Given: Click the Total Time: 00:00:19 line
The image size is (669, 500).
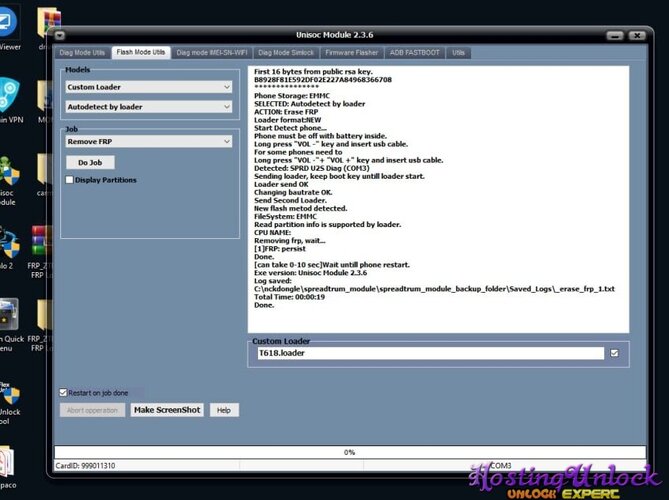Looking at the screenshot, I should coord(289,297).
